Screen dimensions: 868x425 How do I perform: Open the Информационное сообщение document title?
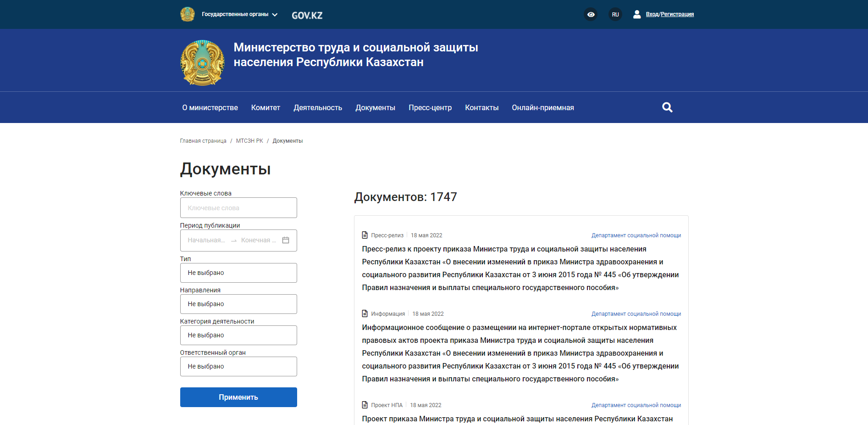[x=520, y=353]
